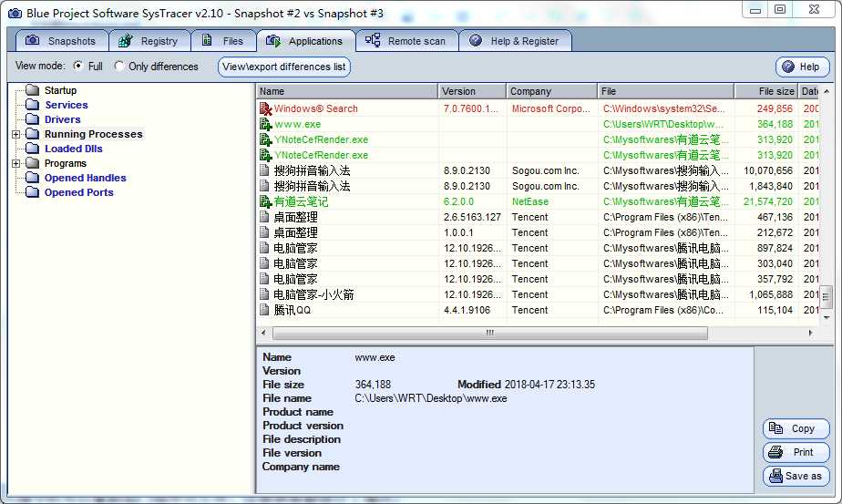Viewport: 842px width, 504px height.
Task: Switch to the Registry tab
Action: click(149, 41)
